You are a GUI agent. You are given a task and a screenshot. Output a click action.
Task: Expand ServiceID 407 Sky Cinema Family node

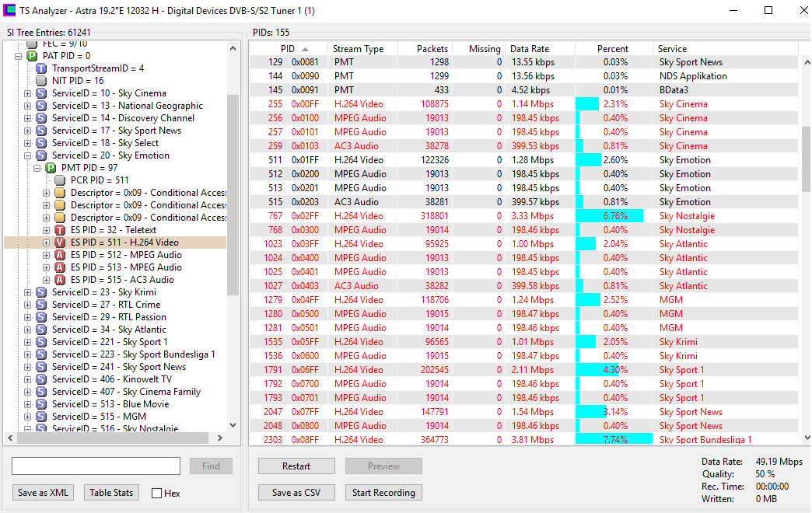pos(28,391)
